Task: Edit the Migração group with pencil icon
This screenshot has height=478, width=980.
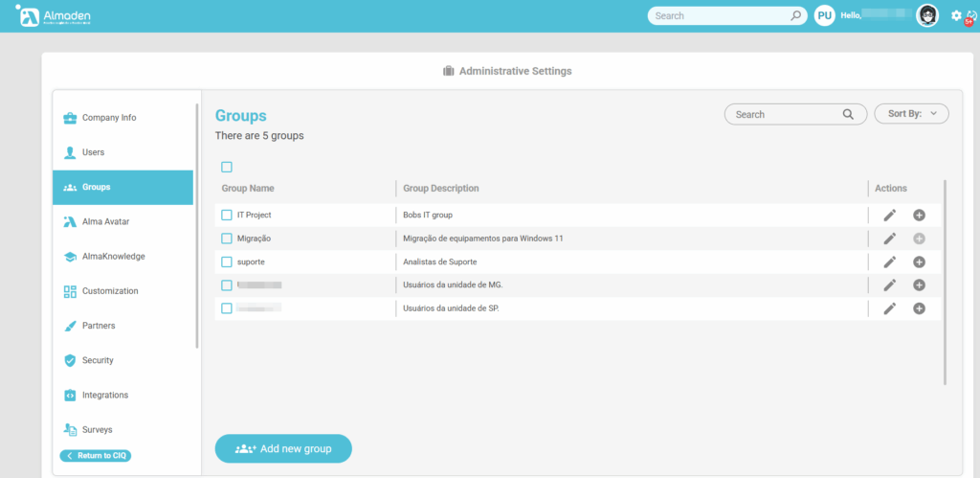Action: pos(889,239)
